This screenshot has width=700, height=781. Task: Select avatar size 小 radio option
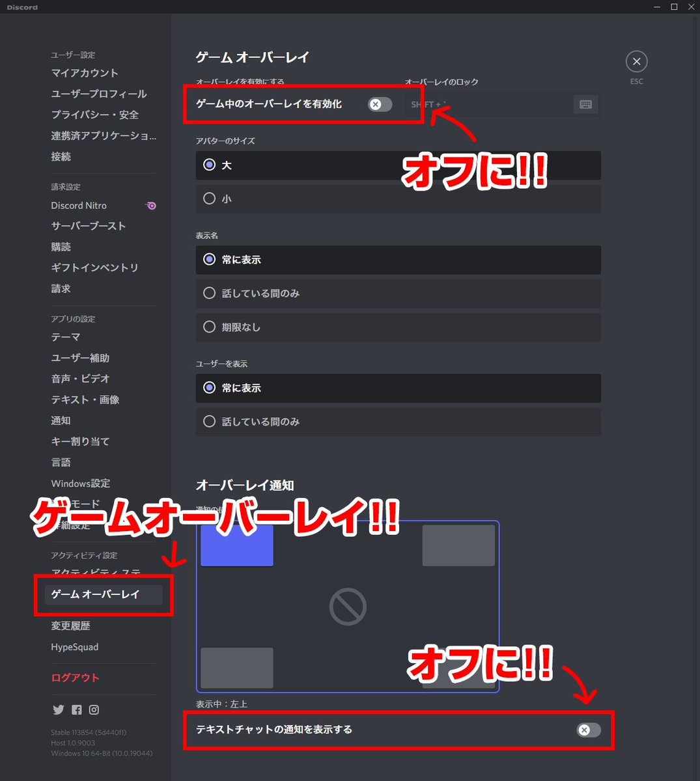[398, 199]
